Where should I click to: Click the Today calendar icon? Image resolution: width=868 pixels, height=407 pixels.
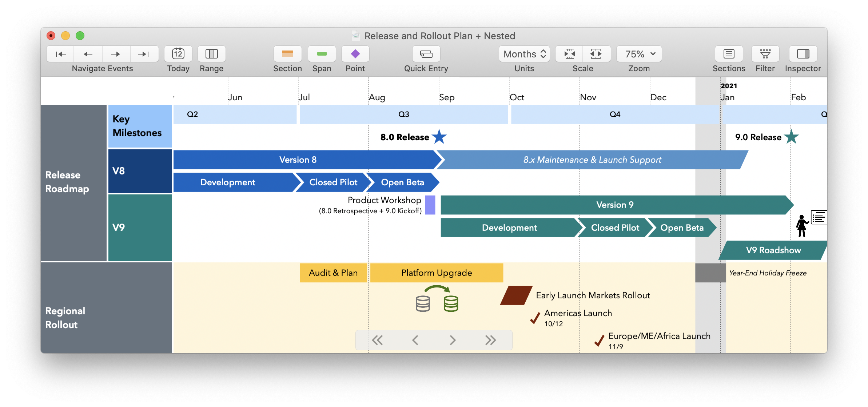[178, 54]
